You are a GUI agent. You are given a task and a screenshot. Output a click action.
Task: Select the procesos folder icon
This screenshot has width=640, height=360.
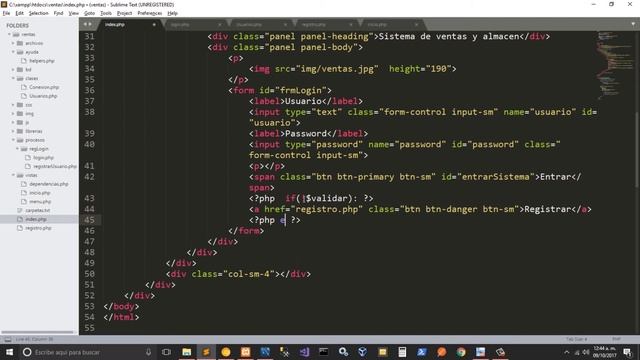pyautogui.click(x=20, y=140)
